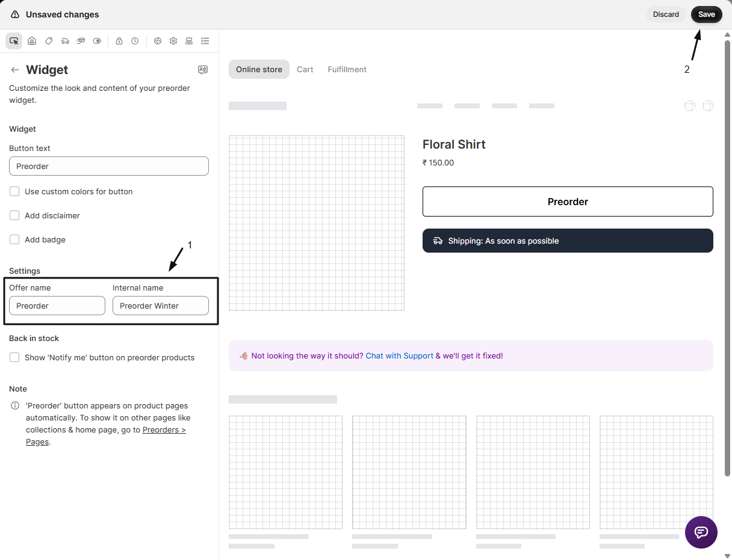Image resolution: width=732 pixels, height=560 pixels.
Task: Click the Floral Shirt product image placeholder
Action: [x=317, y=223]
